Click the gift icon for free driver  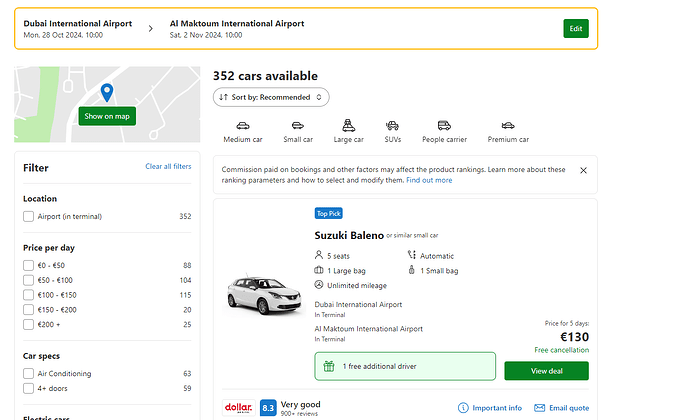click(329, 366)
